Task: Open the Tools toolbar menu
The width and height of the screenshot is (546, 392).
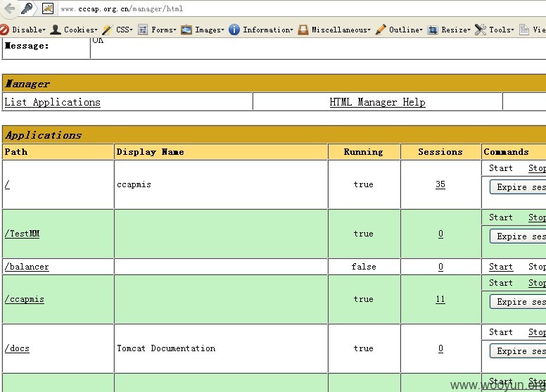Action: [495, 30]
